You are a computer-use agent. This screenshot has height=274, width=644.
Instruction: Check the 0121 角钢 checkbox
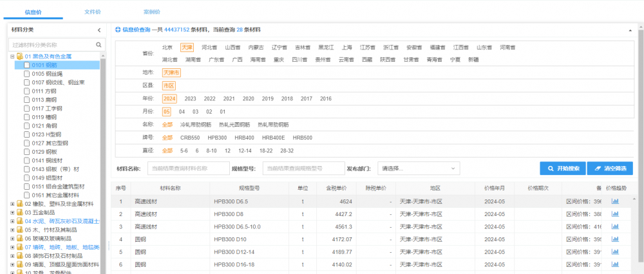click(x=26, y=126)
